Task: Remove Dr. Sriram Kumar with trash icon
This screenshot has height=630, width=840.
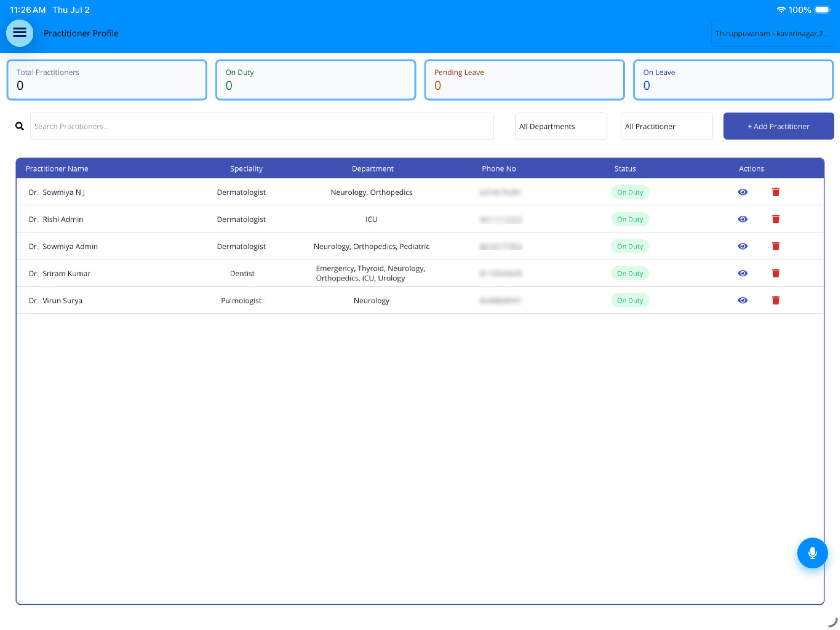Action: click(x=775, y=273)
